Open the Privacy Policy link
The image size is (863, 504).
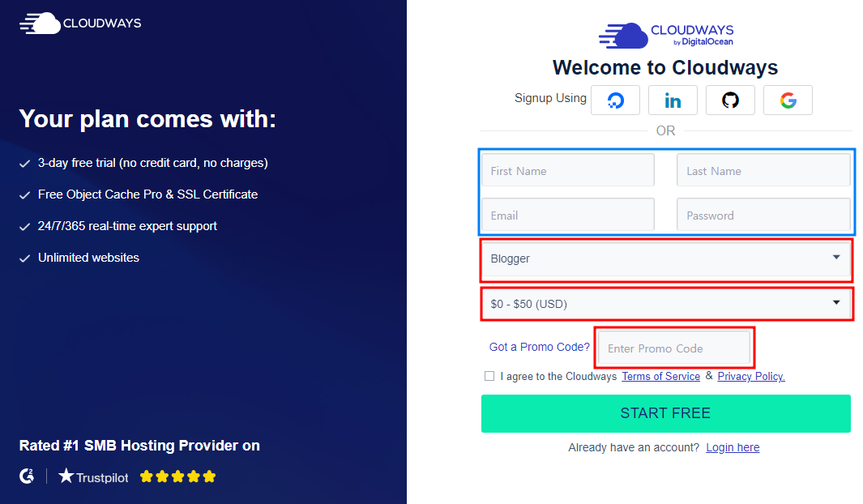tap(751, 376)
